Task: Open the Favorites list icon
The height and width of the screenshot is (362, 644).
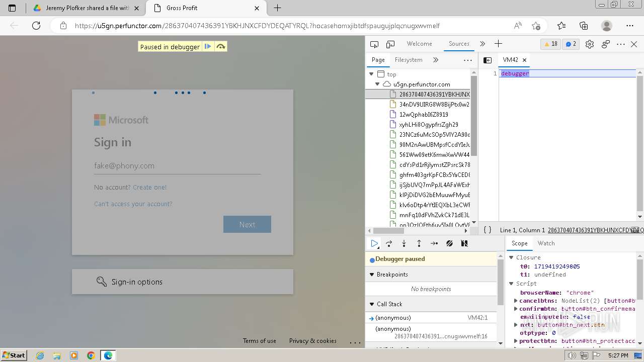Action: (561, 26)
